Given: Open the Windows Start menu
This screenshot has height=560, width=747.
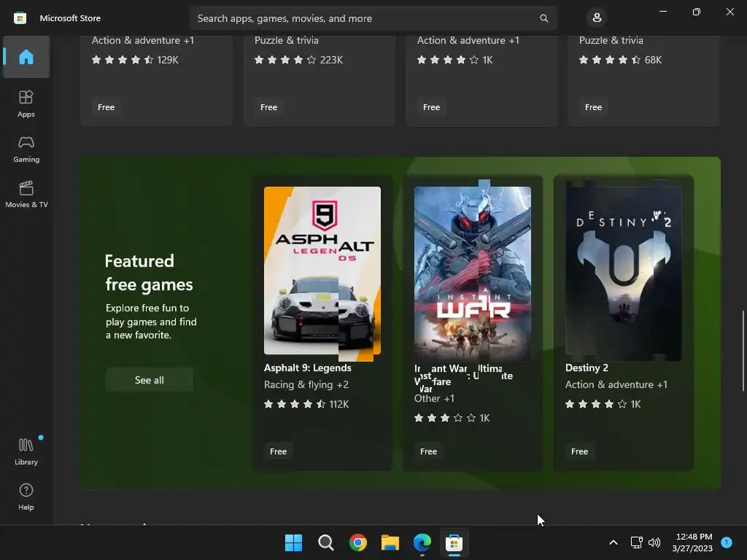Looking at the screenshot, I should point(293,542).
